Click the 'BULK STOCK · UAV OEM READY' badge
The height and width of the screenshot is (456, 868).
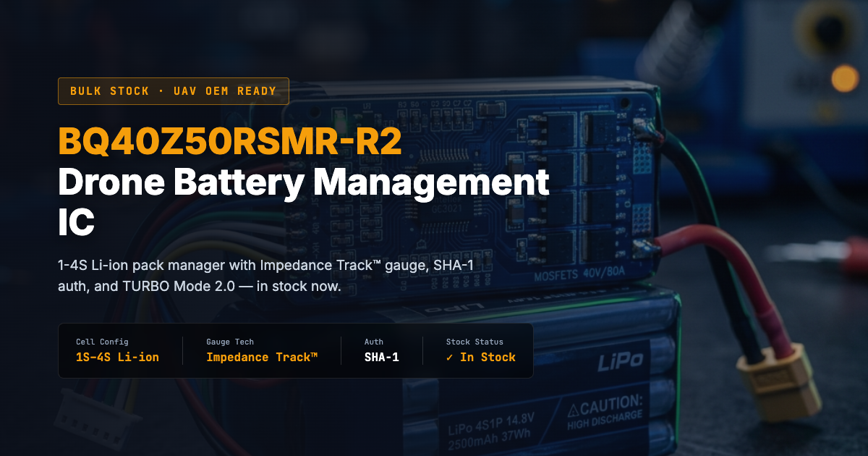coord(174,91)
